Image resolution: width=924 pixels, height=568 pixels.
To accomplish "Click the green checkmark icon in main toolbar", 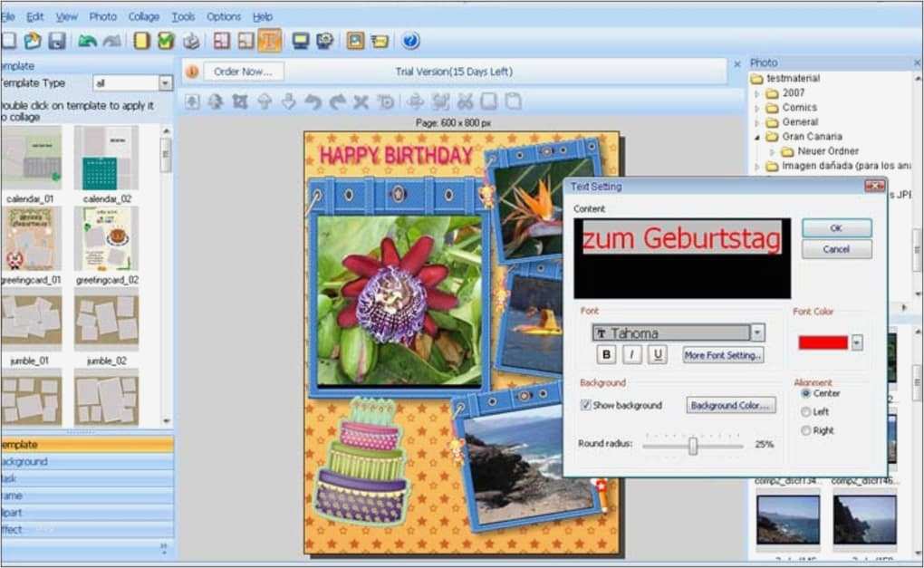I will [x=166, y=41].
